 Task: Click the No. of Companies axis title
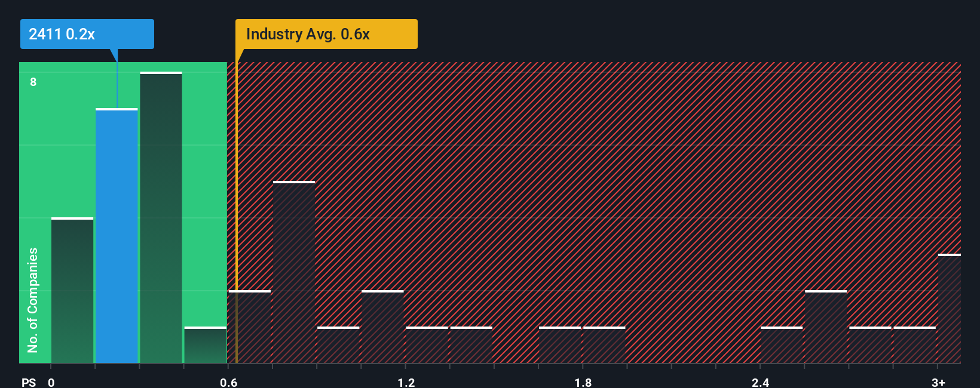pyautogui.click(x=33, y=300)
